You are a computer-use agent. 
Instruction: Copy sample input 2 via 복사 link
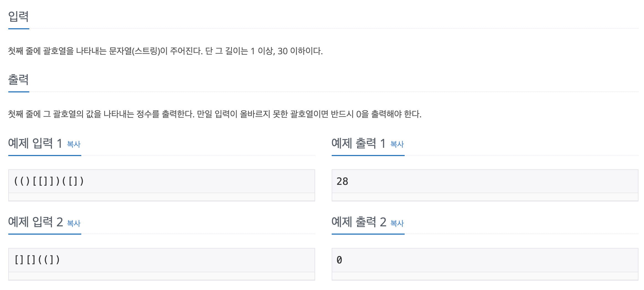pyautogui.click(x=74, y=223)
